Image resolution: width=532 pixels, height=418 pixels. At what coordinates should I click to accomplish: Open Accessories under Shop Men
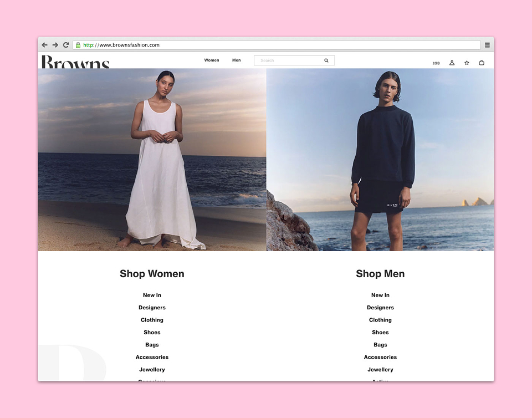click(x=380, y=357)
